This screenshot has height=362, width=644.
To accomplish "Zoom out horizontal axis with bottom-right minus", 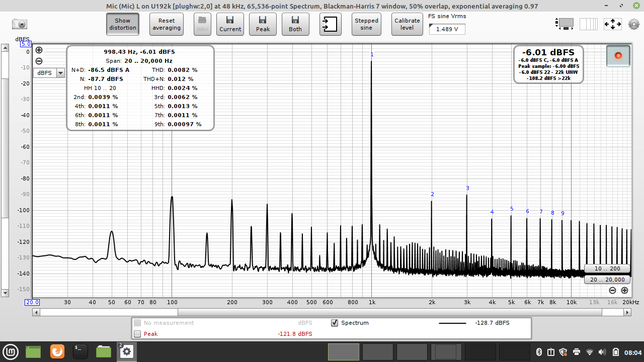I will coord(612,290).
